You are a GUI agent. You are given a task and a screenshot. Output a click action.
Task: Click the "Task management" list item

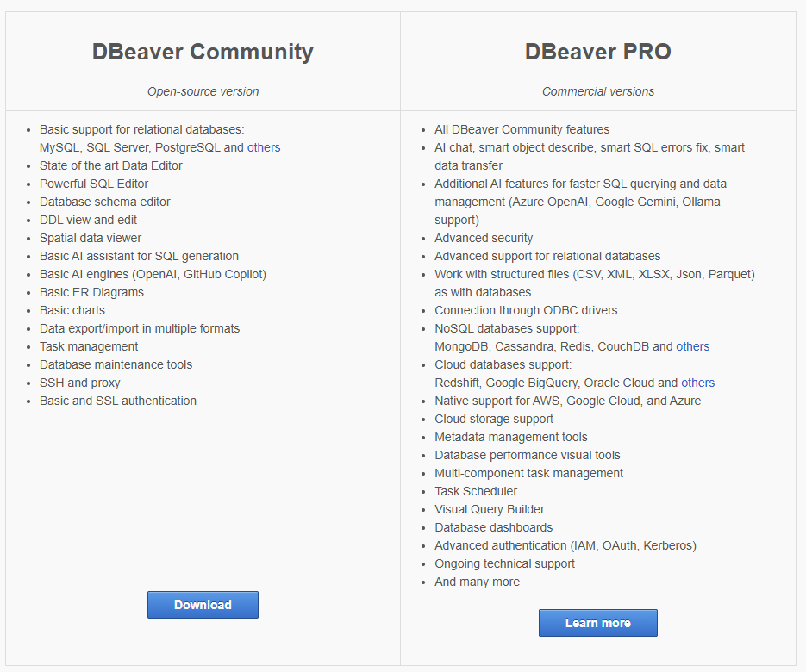pos(89,346)
